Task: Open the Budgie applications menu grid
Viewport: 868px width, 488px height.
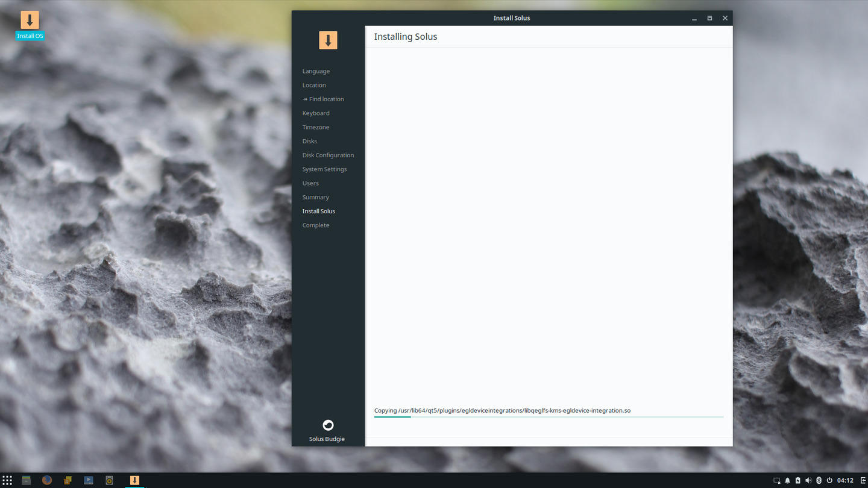Action: coord(7,480)
